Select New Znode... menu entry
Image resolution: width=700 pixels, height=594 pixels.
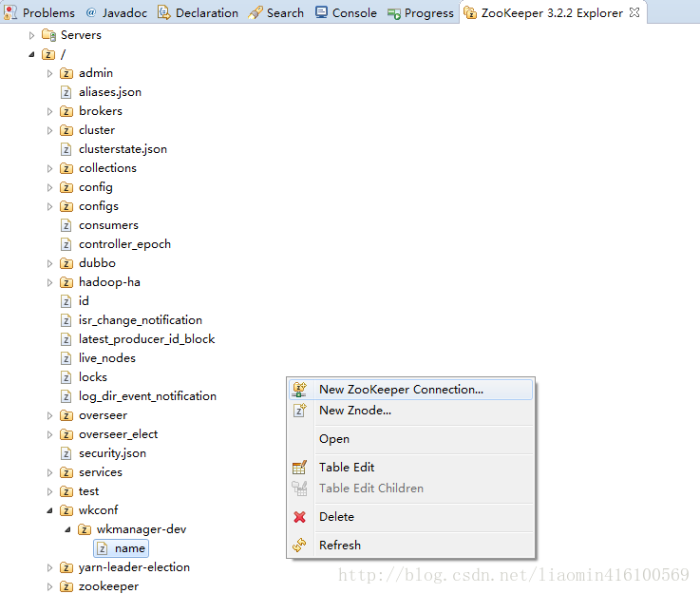[355, 411]
